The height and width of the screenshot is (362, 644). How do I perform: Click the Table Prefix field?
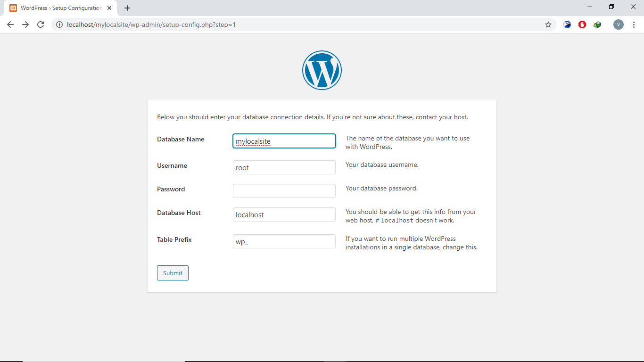[284, 241]
